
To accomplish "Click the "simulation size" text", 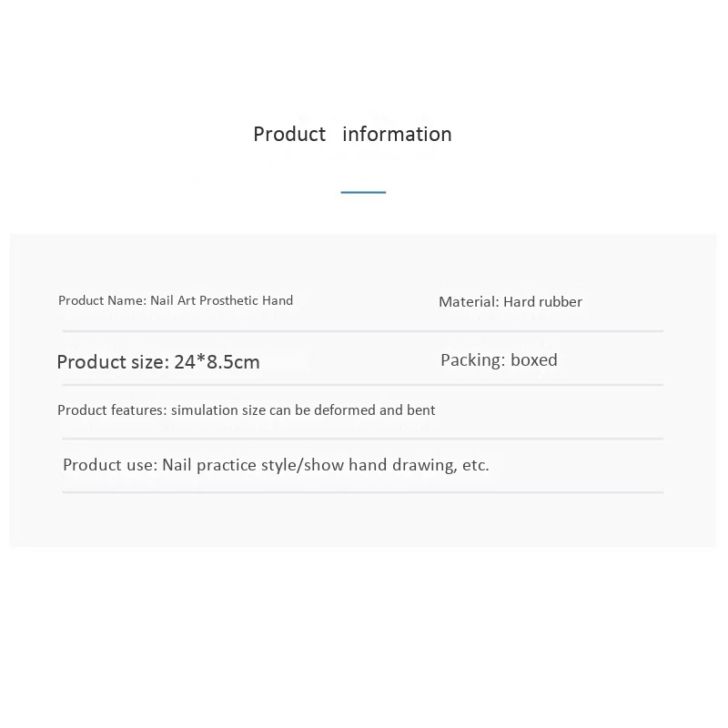I will [218, 410].
